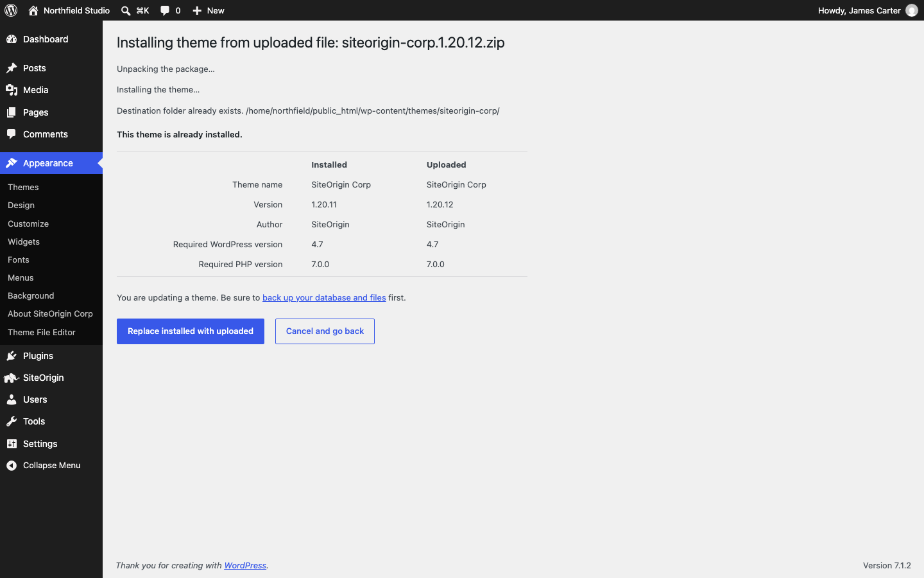Click the Pages documents icon
Screen dimensions: 924x578
tap(12, 112)
